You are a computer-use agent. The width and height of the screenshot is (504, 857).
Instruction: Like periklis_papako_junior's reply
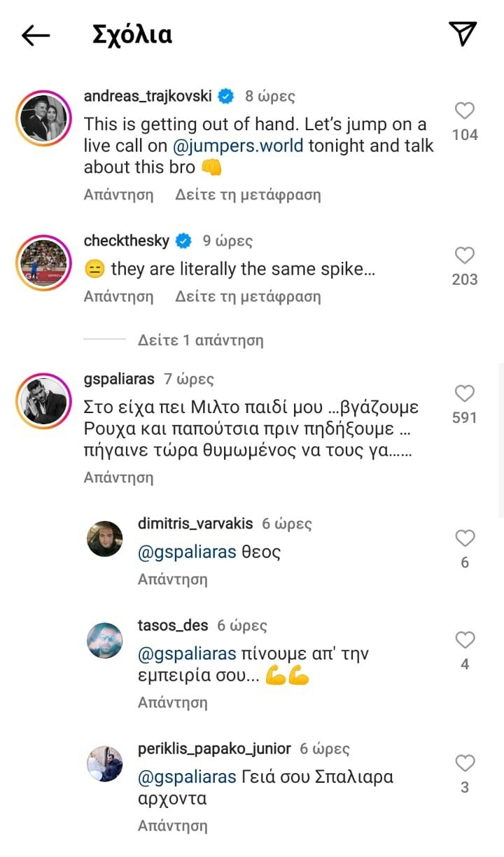[465, 763]
